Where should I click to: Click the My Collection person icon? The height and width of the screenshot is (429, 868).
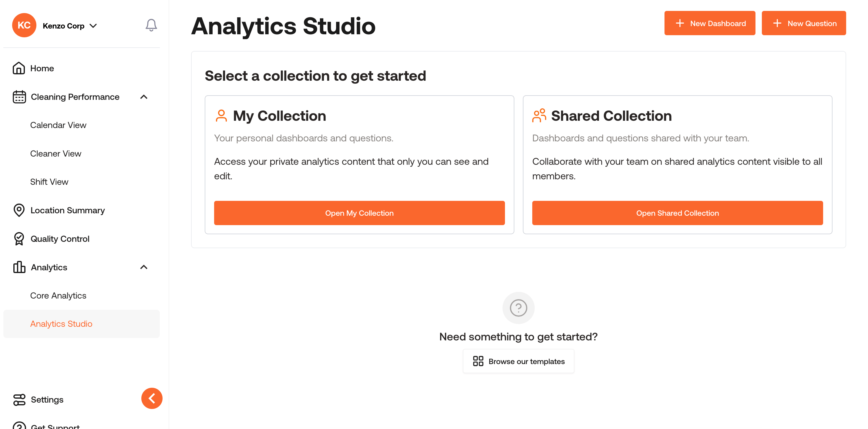221,116
